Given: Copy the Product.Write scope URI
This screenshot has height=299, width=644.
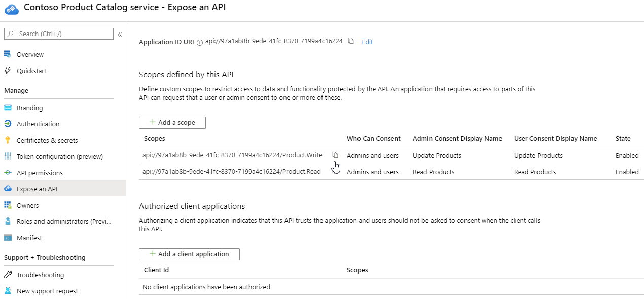Looking at the screenshot, I should point(335,155).
